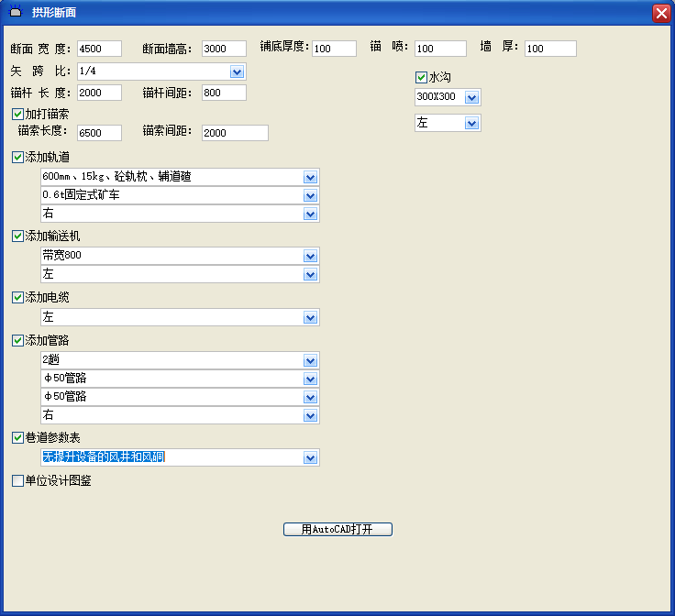Screen dimensions: 675x616
Task: Open the 2趟 pipeline count dropdown
Action: coord(310,360)
